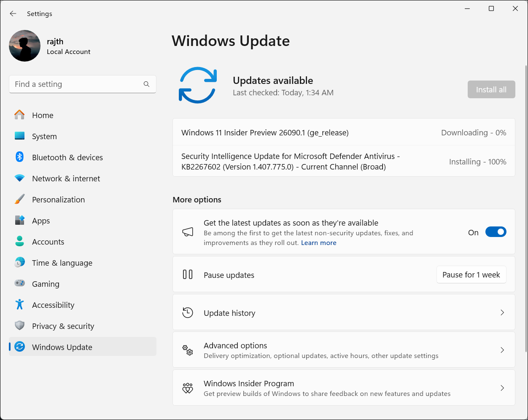Select Apps in the sidebar
Image resolution: width=528 pixels, height=420 pixels.
41,221
